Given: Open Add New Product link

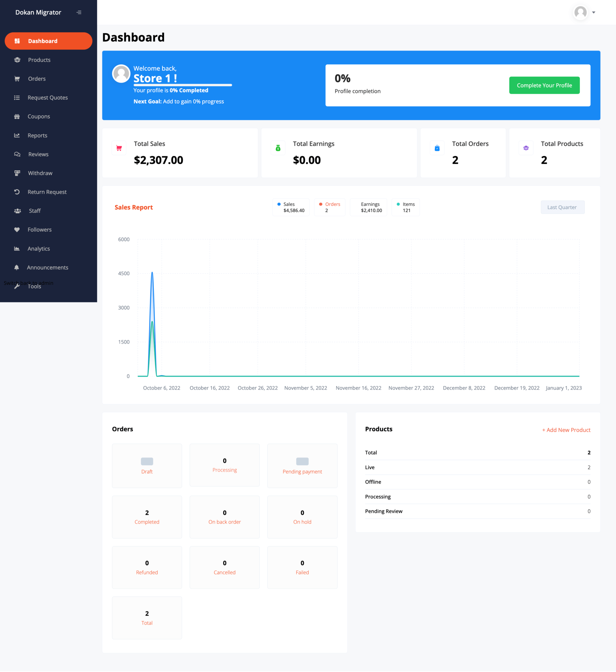Looking at the screenshot, I should tap(566, 430).
